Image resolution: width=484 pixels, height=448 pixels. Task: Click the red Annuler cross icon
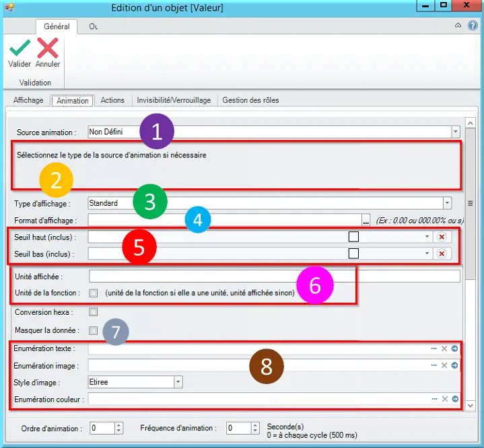[x=48, y=48]
